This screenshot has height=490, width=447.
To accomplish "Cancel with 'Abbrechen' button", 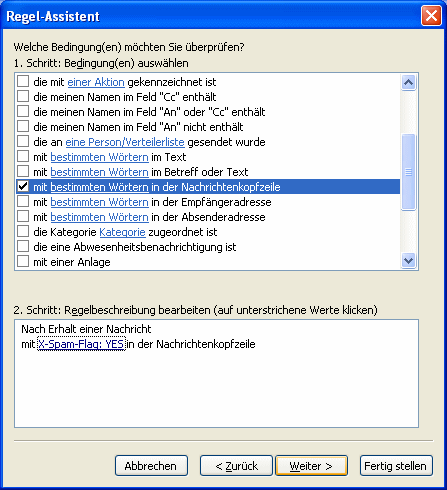I will click(x=151, y=466).
